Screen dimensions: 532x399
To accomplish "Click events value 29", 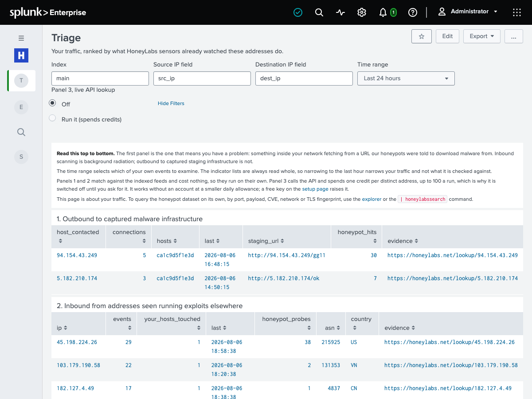I will point(128,342).
